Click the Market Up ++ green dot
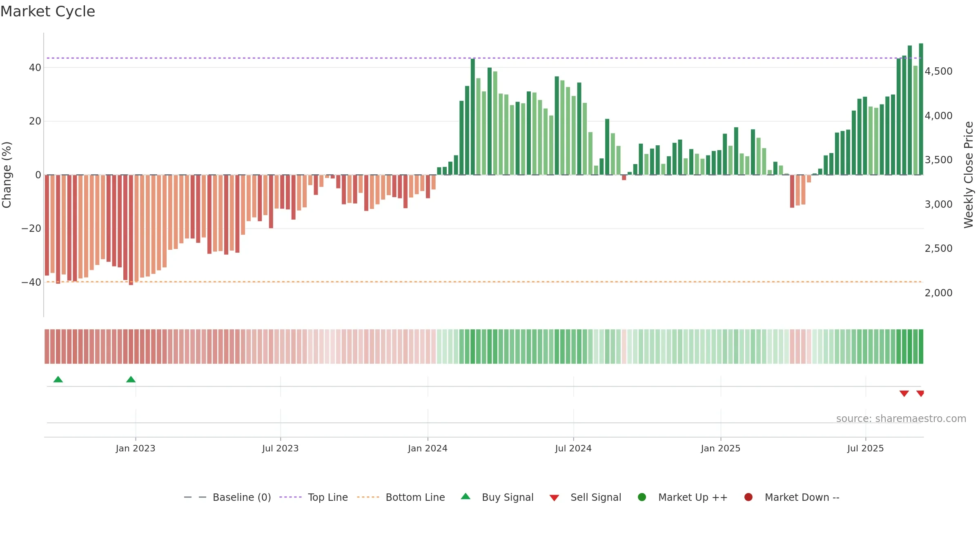 coord(642,497)
